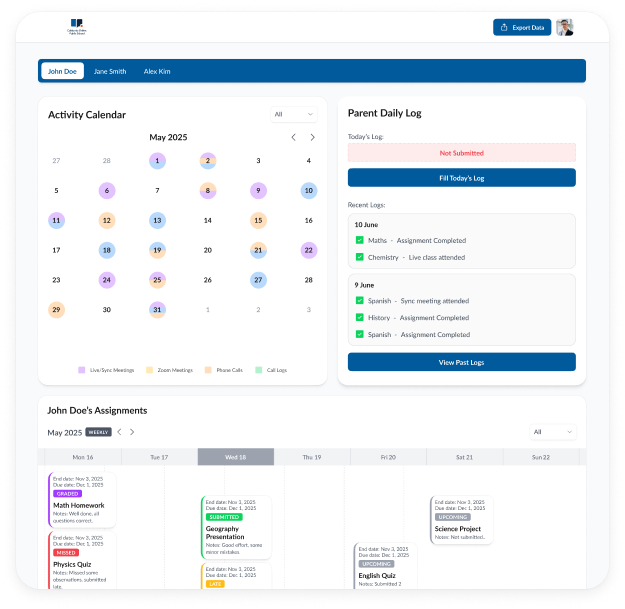Go to next month in Activity Calendar

click(312, 137)
